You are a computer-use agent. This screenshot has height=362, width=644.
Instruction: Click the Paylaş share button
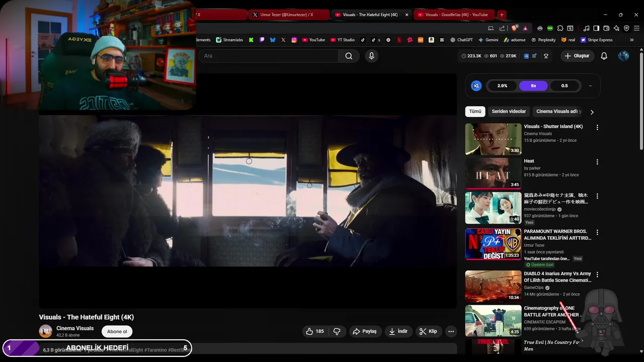[365, 331]
